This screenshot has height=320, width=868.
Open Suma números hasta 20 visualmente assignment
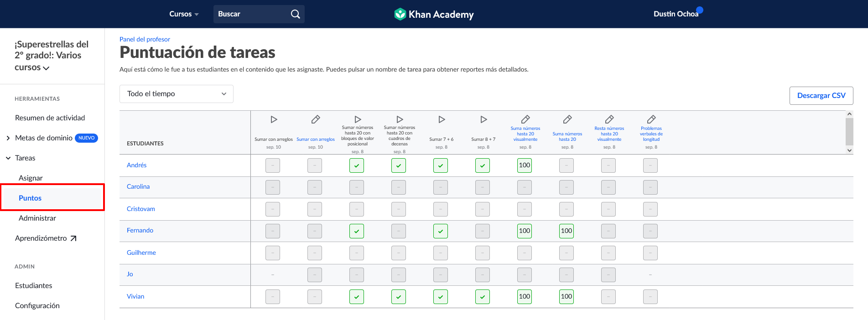(525, 134)
